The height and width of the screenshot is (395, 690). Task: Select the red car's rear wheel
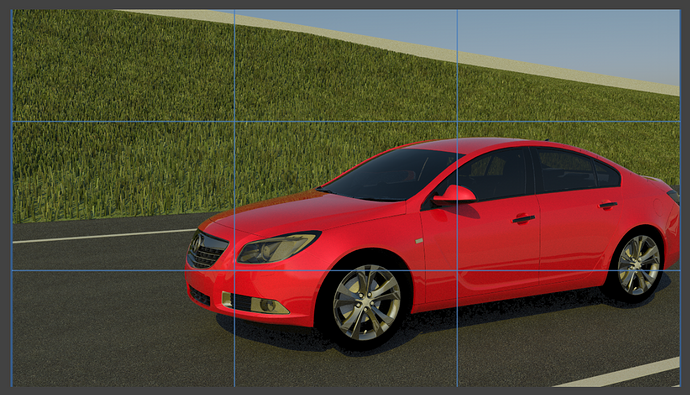(x=639, y=265)
